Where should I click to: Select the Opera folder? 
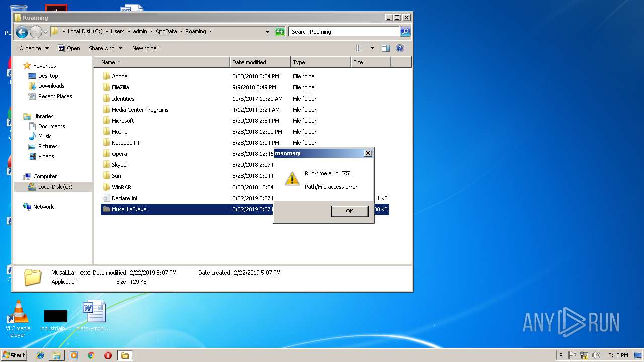pos(119,154)
